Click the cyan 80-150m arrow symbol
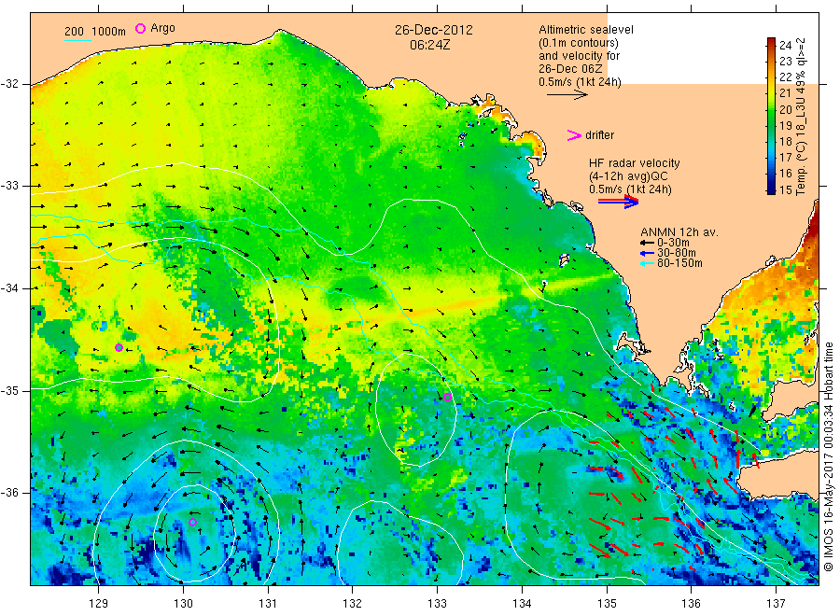 click(647, 263)
